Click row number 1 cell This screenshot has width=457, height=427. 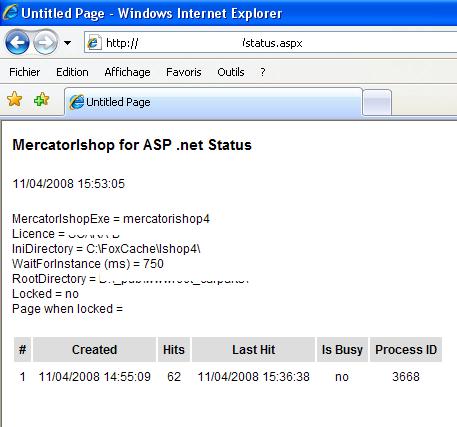(x=22, y=377)
